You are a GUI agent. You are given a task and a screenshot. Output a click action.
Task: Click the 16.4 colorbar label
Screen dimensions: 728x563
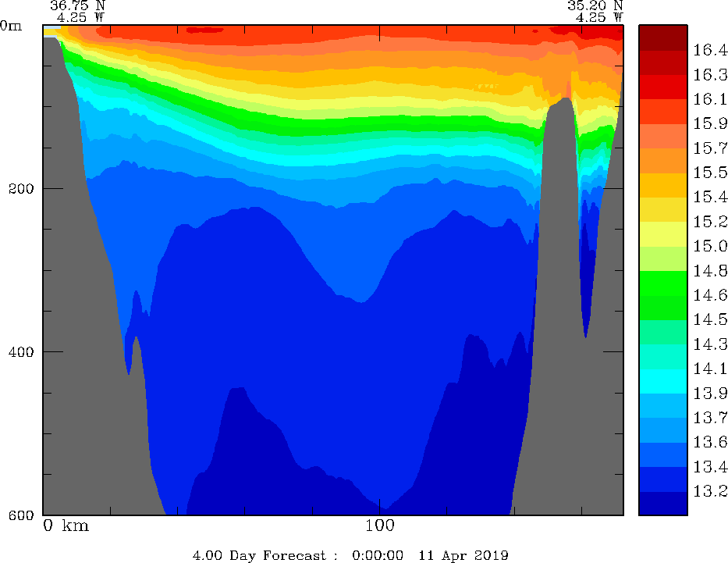coord(710,50)
